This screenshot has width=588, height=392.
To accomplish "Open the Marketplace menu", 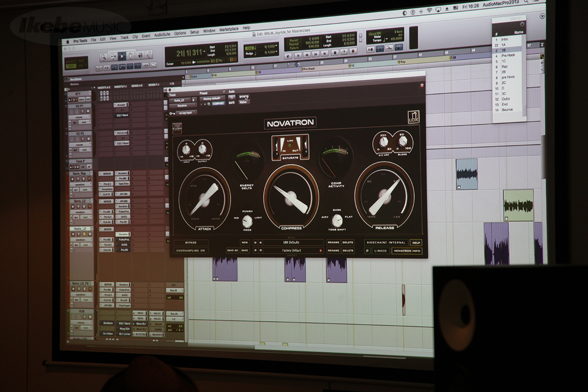I will [x=229, y=29].
